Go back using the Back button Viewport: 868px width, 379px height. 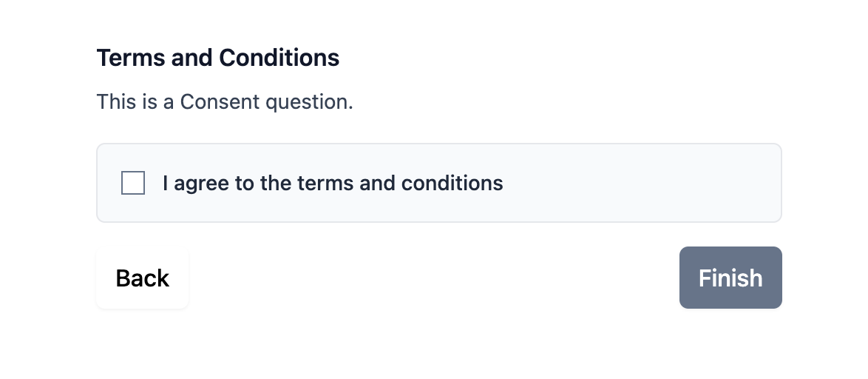click(142, 278)
